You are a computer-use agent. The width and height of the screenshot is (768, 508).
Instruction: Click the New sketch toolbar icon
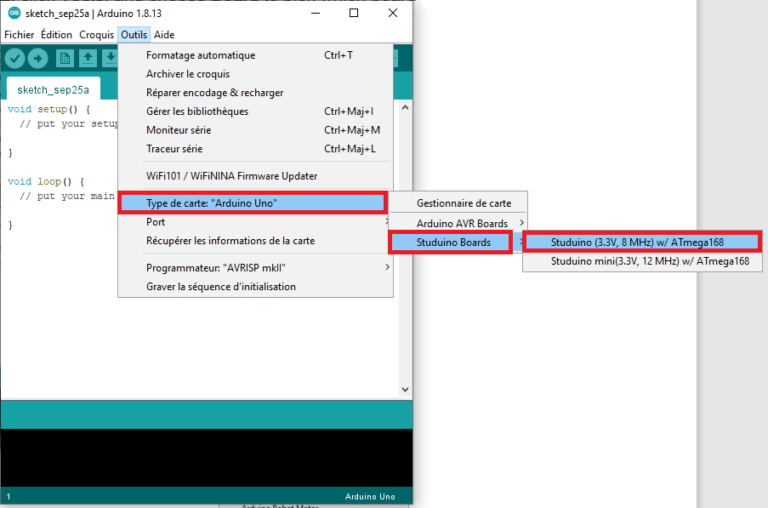coord(65,58)
